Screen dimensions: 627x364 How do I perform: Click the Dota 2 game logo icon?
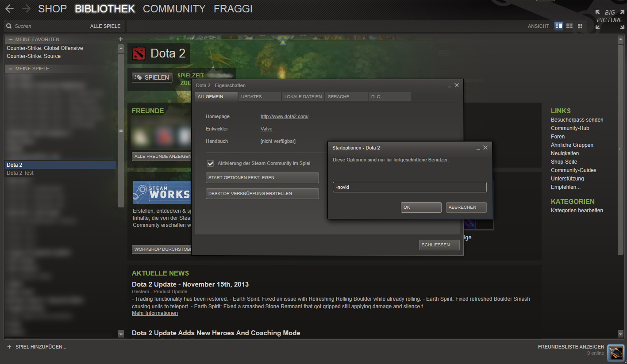click(139, 54)
